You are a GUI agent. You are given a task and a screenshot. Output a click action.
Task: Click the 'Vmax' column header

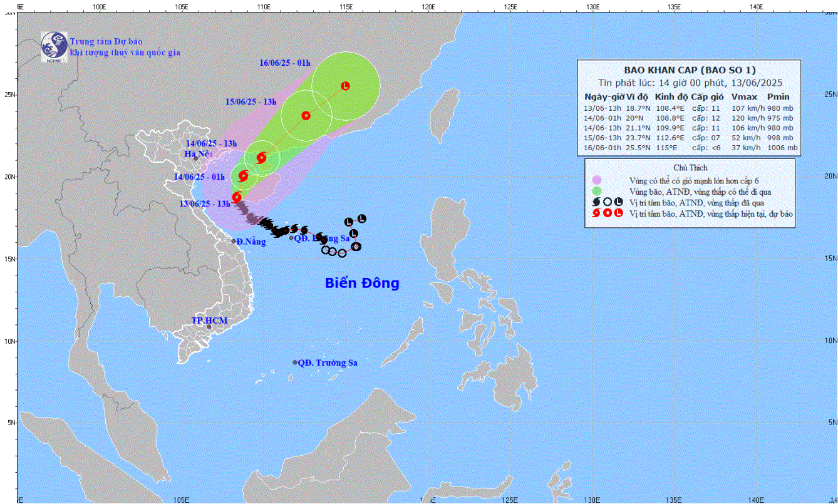point(744,97)
